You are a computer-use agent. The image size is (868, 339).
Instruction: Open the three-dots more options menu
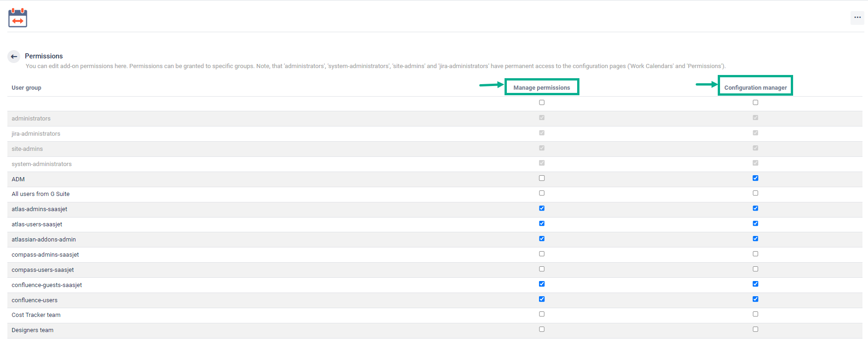click(857, 17)
